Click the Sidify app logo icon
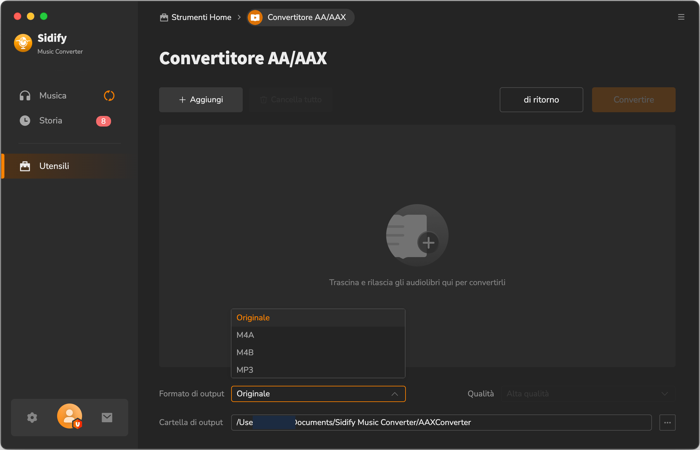Screen dimensions: 700x450 [23, 43]
